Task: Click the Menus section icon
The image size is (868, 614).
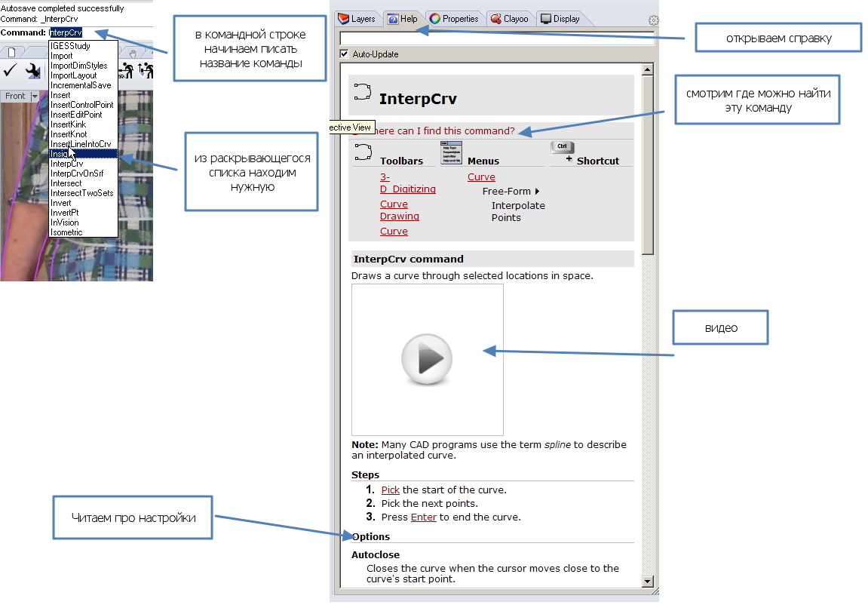Action: (x=451, y=152)
